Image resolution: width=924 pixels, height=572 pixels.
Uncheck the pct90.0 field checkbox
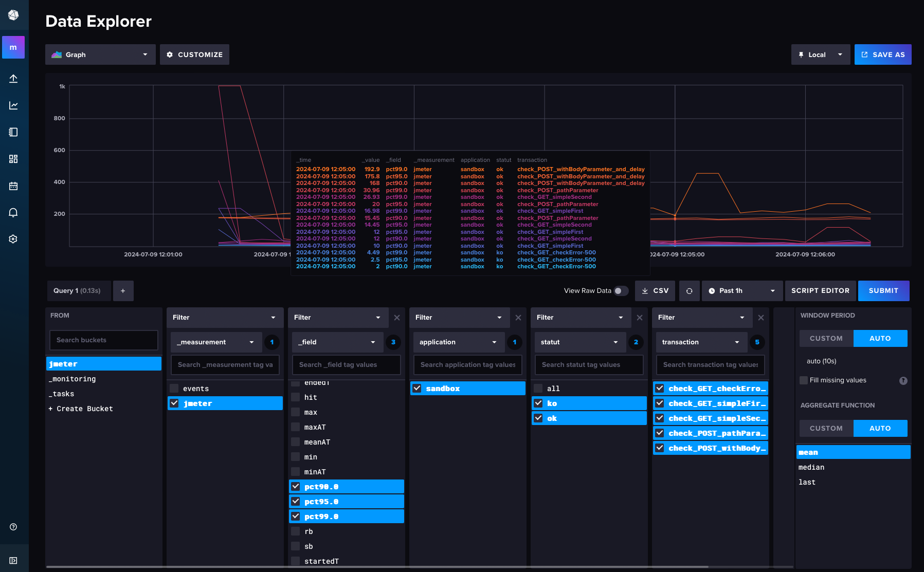tap(296, 486)
